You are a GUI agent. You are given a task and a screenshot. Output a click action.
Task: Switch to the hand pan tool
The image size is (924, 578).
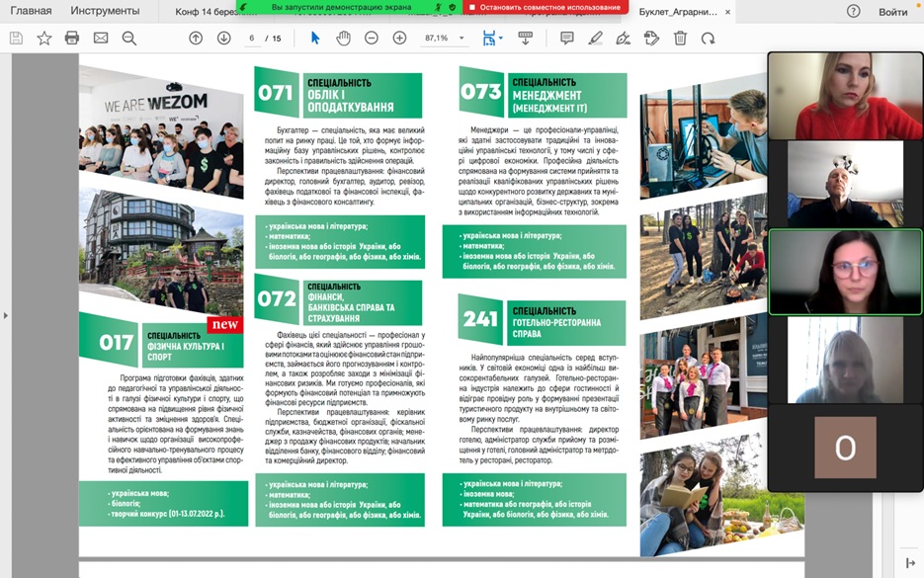pos(343,39)
